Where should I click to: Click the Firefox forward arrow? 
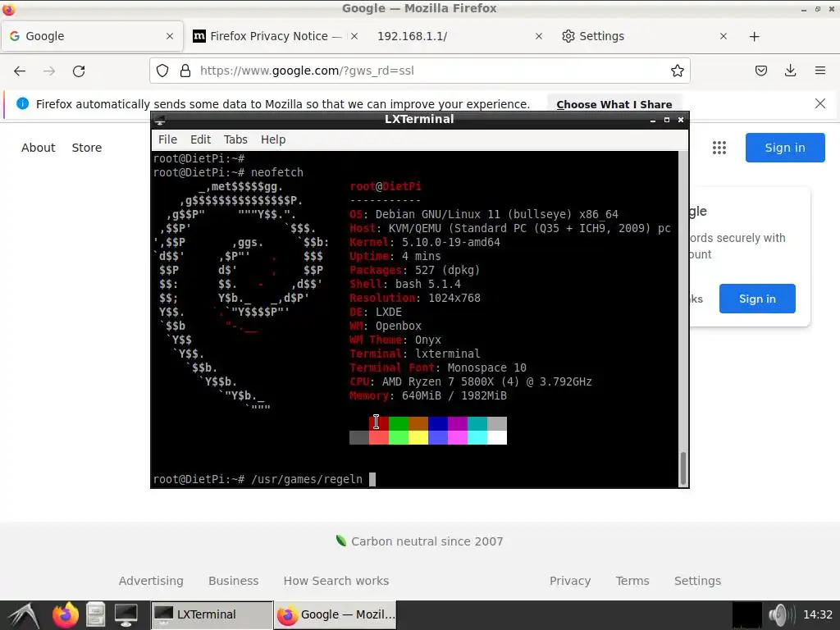click(49, 71)
